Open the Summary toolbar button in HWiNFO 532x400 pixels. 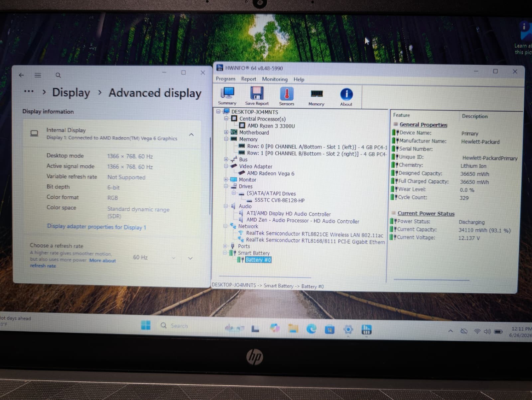(227, 96)
